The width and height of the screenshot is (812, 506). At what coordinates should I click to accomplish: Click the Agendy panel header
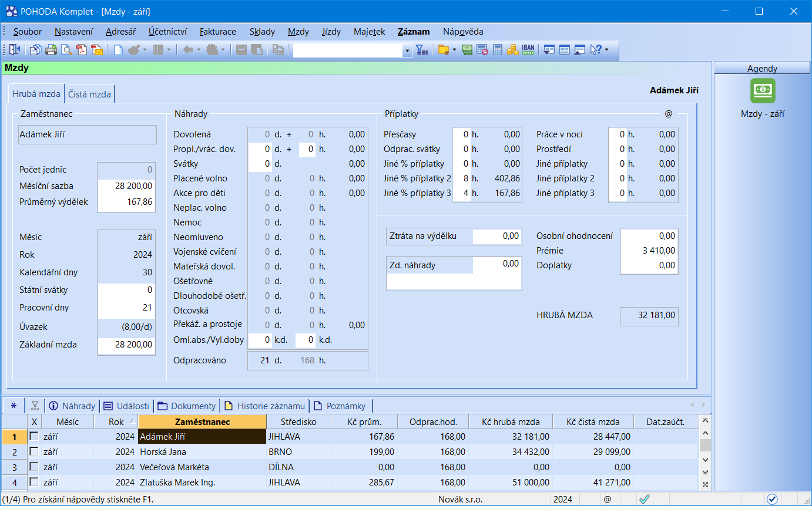pos(762,69)
